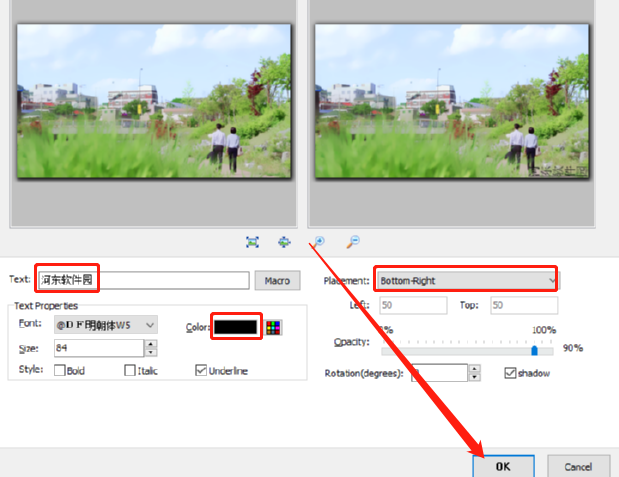
Task: Enable the Italic style checkbox
Action: pyautogui.click(x=129, y=370)
